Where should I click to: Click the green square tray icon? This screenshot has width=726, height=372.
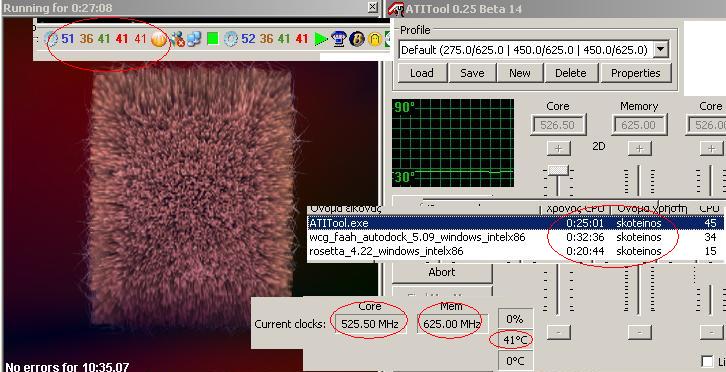tap(213, 38)
